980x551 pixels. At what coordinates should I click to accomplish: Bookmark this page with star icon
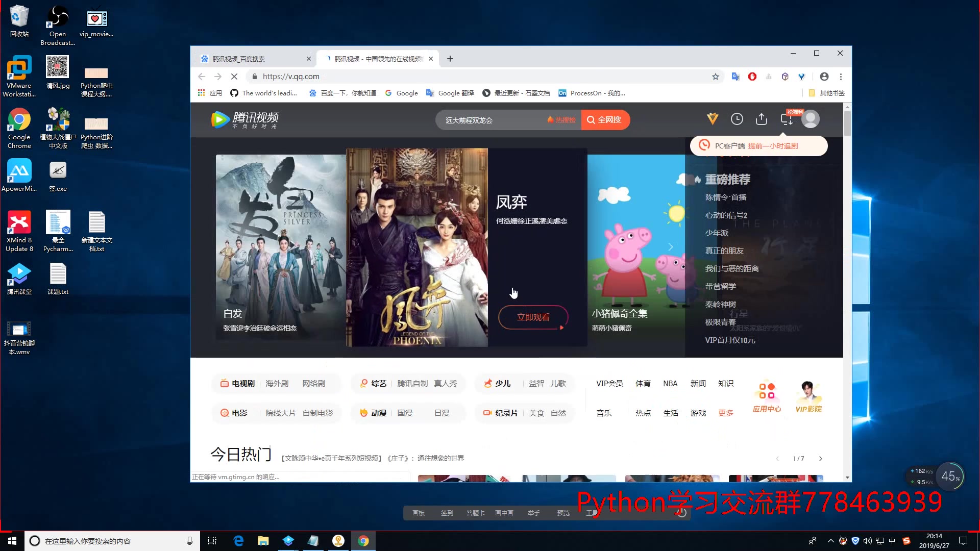(x=716, y=77)
